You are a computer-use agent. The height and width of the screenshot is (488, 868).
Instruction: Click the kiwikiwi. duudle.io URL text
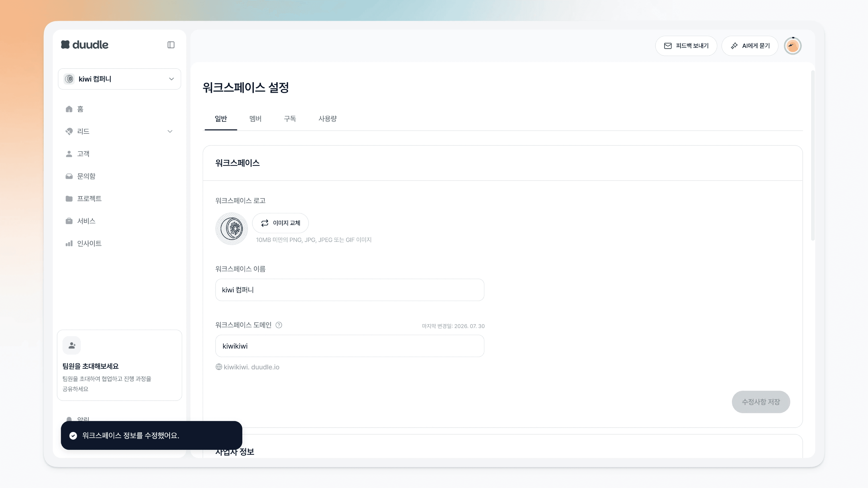point(251,367)
